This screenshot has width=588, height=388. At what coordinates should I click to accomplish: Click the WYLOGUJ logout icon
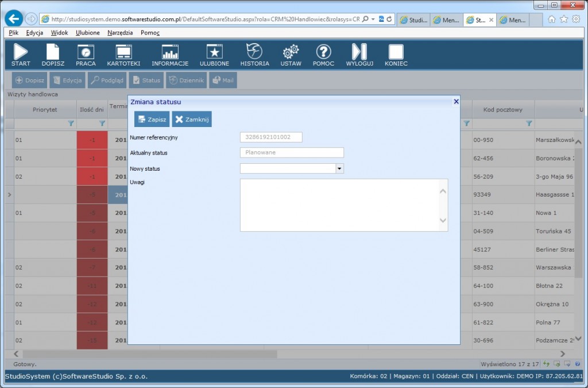(359, 55)
